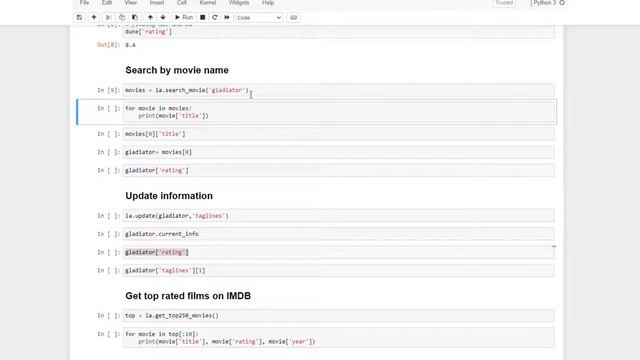Select the ia.update(gladiator,'taglines') cell
The image size is (640, 360).
(338, 216)
